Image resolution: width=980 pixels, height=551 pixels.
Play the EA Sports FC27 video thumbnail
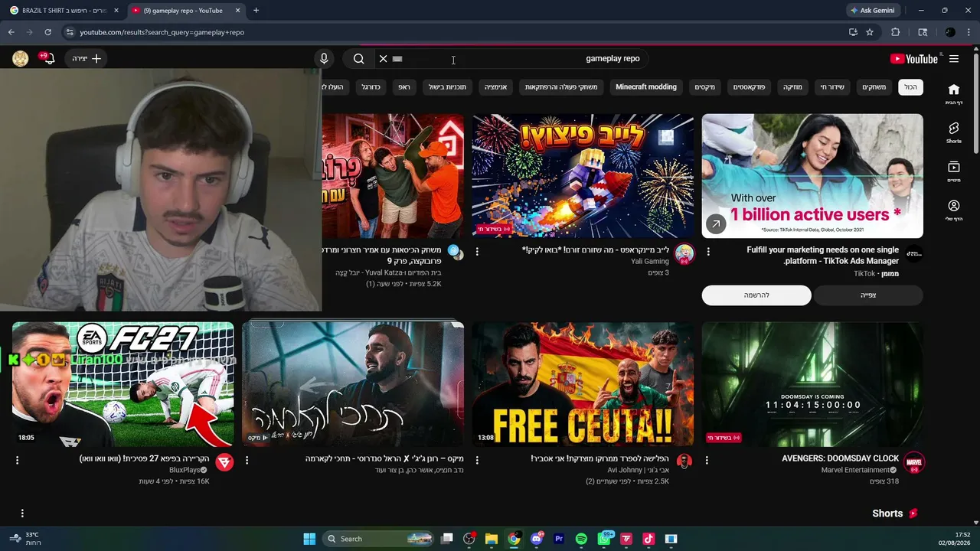pyautogui.click(x=123, y=384)
